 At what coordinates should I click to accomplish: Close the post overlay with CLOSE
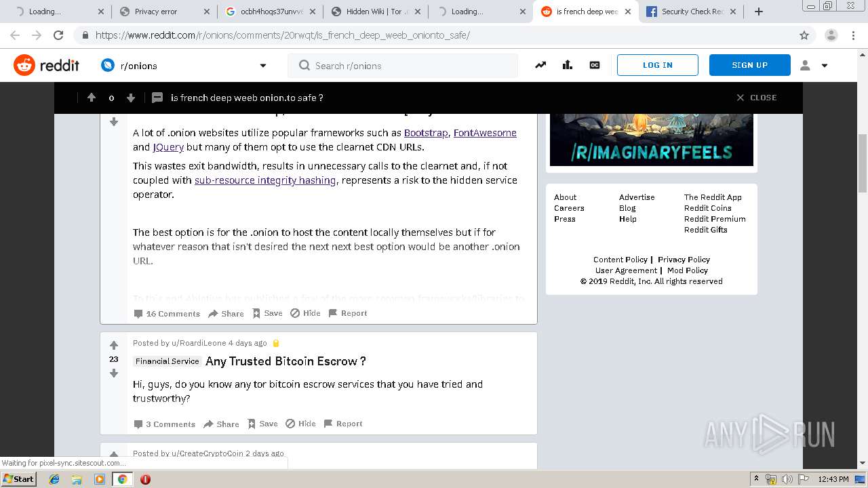(x=756, y=98)
